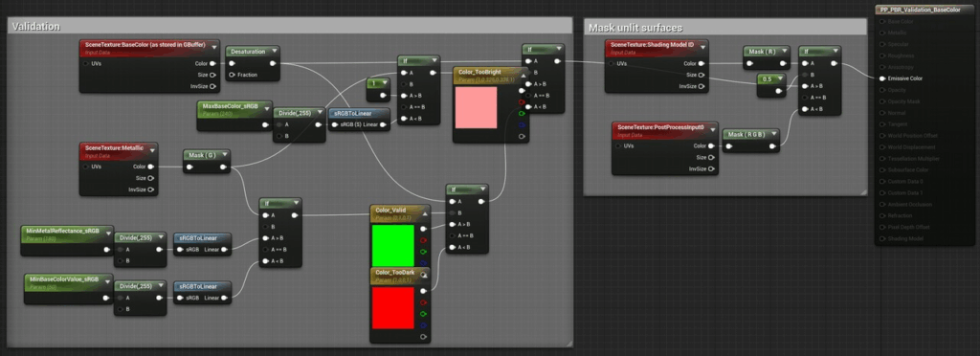The height and width of the screenshot is (356, 980).
Task: Click the SceneTexture:PostProcessInput0 Color output pin
Action: coord(711,146)
